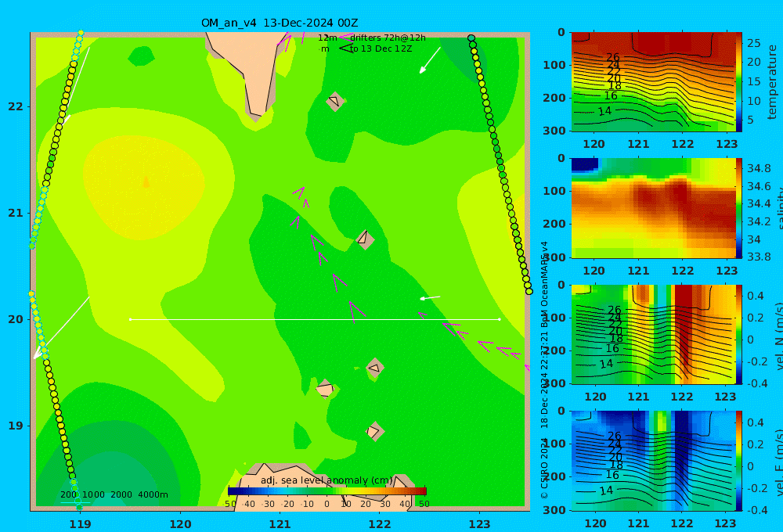The image size is (783, 532).
Task: Click latitude label 20 on main map
Action: [x=16, y=319]
